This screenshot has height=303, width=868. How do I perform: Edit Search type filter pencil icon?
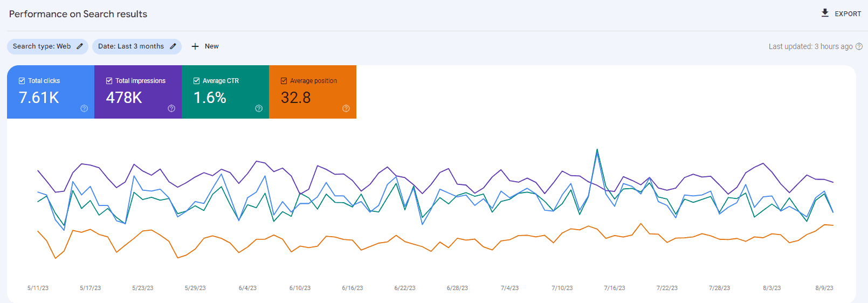[80, 46]
